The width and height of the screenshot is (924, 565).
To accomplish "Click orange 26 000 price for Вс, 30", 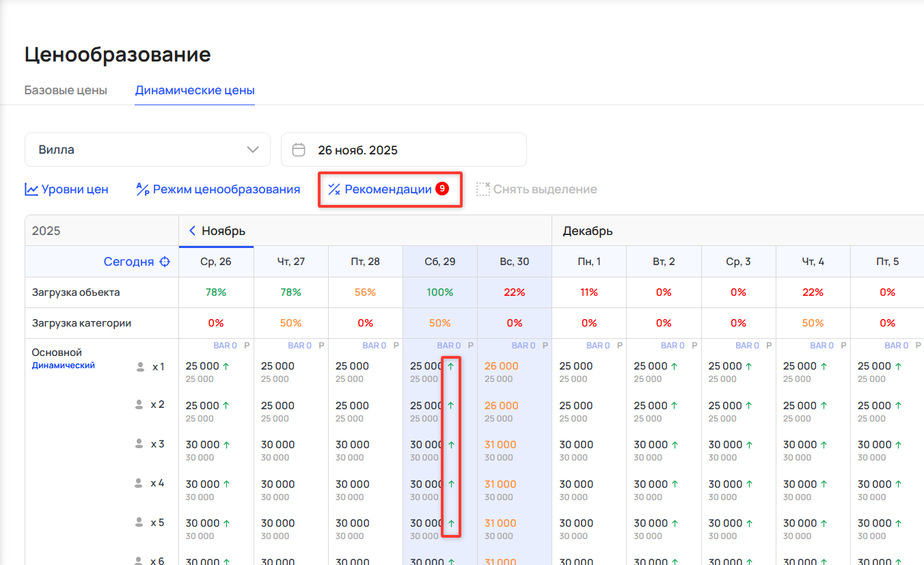I will tap(501, 366).
